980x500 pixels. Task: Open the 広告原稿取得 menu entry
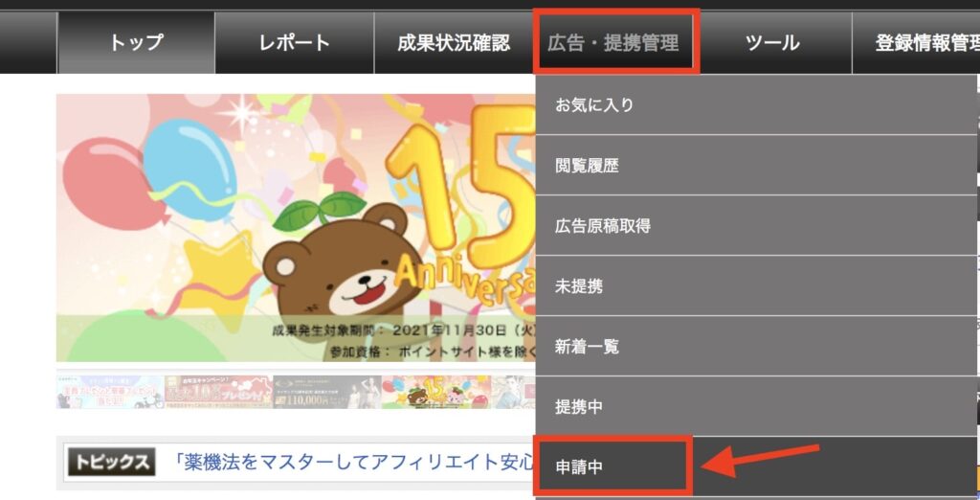(x=756, y=225)
